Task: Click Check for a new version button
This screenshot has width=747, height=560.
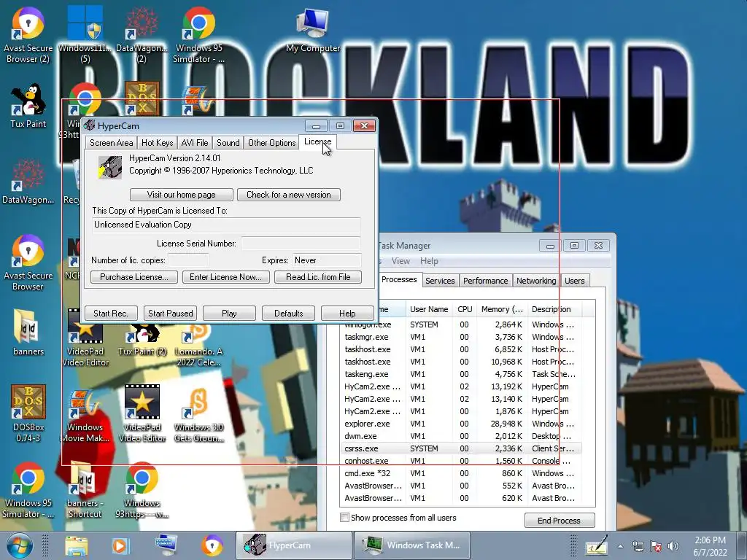Action: click(x=289, y=195)
